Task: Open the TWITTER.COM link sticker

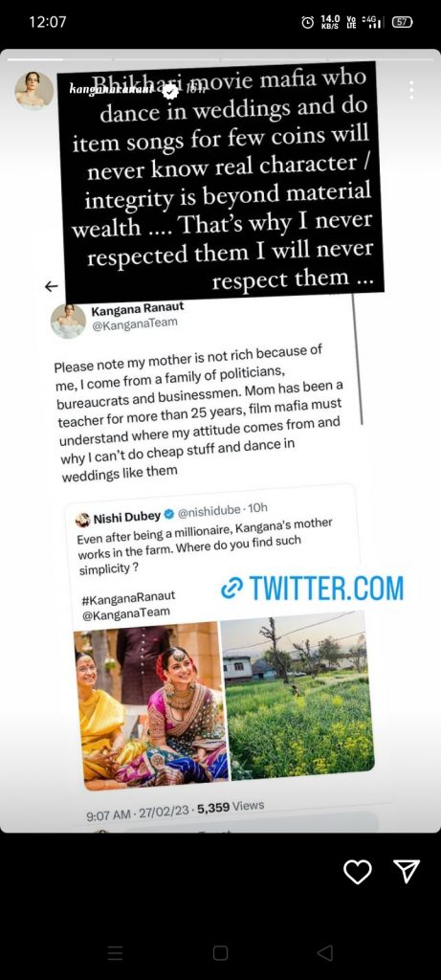Action: point(312,588)
